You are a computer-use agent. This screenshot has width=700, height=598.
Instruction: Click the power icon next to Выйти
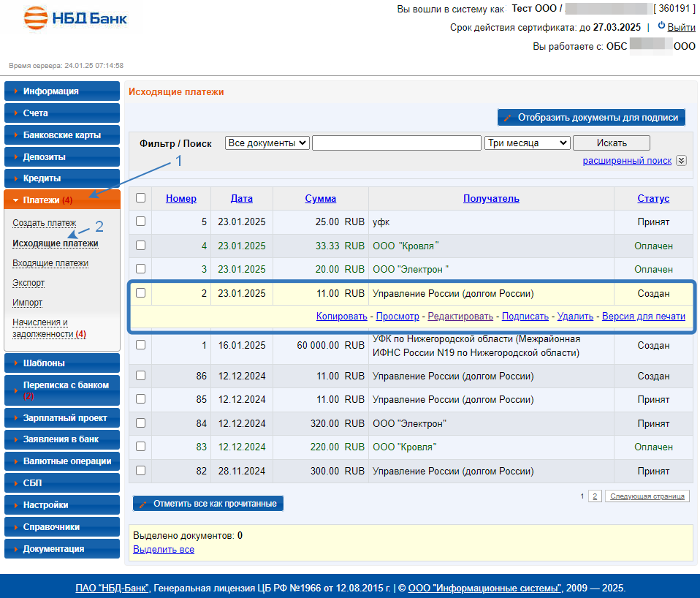pos(661,26)
